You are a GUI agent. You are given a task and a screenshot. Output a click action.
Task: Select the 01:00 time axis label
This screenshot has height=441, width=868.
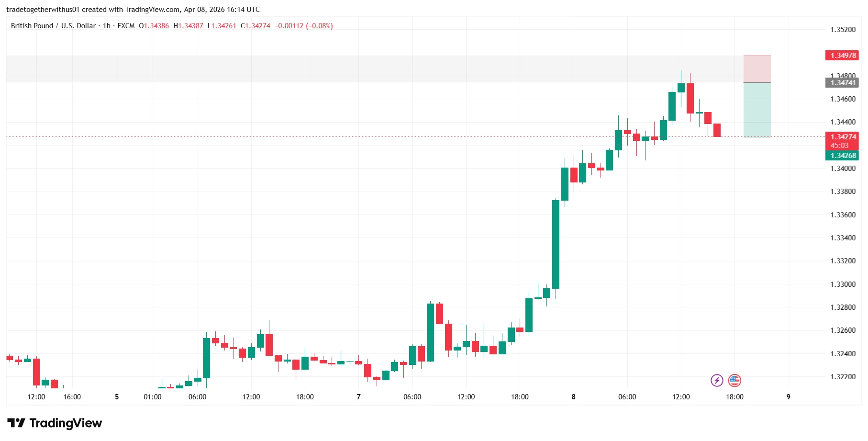[153, 397]
